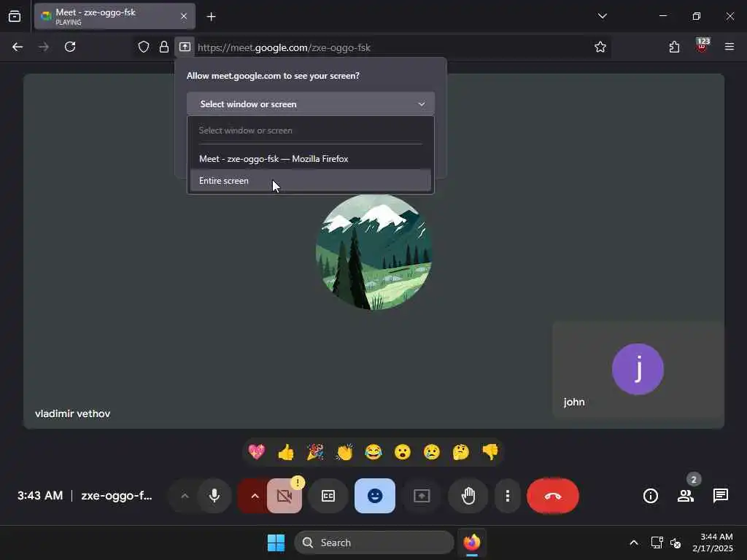Expand audio settings chevron beside the microphone
Image resolution: width=747 pixels, height=560 pixels.
(x=185, y=496)
